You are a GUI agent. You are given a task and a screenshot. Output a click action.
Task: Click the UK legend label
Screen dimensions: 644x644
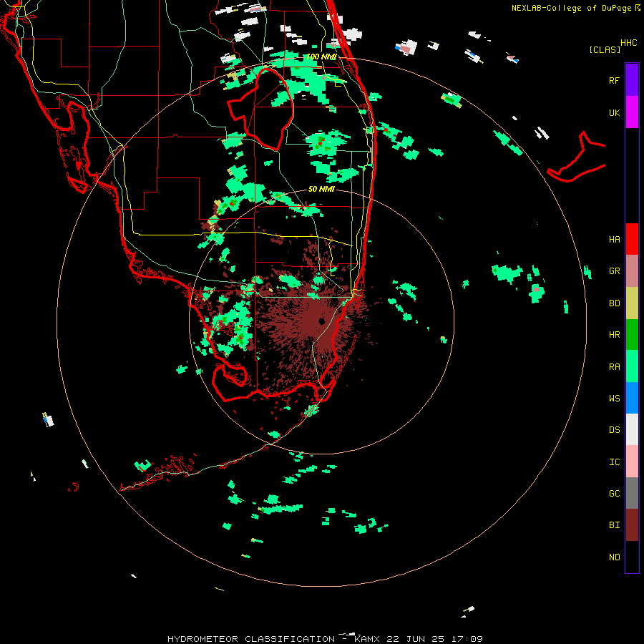[614, 112]
